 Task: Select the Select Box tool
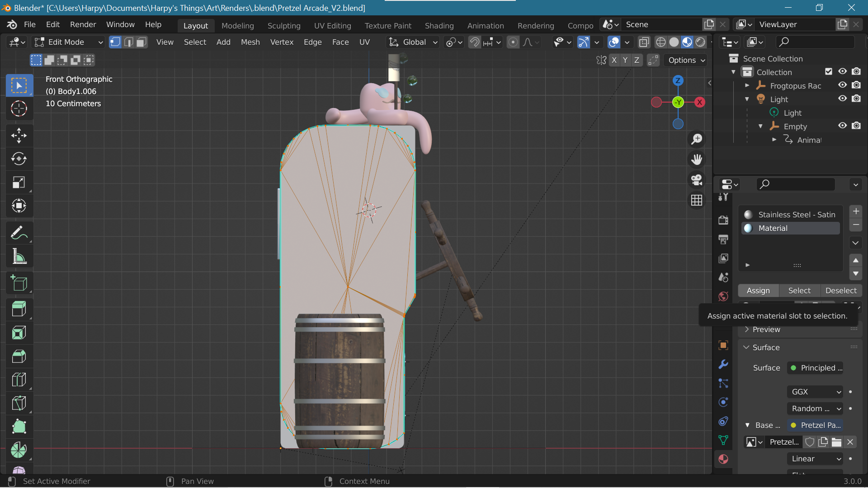(19, 85)
